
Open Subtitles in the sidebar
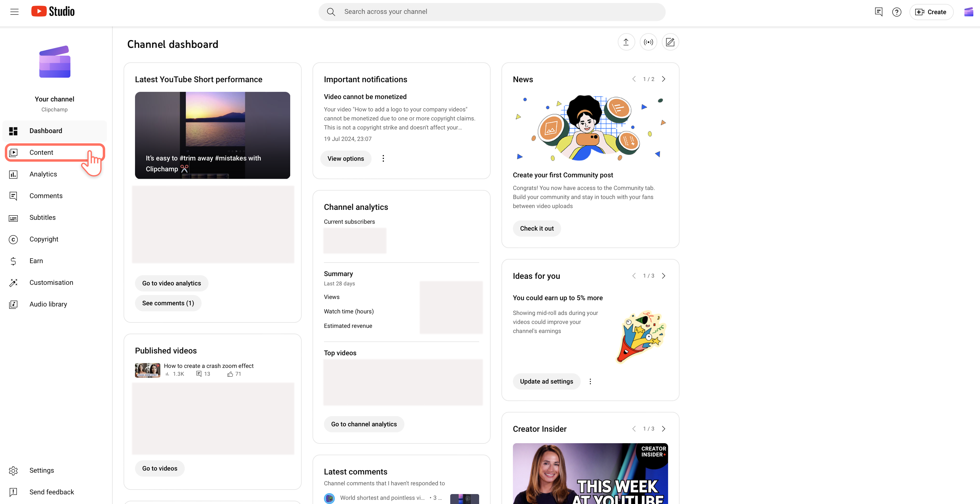(55, 217)
